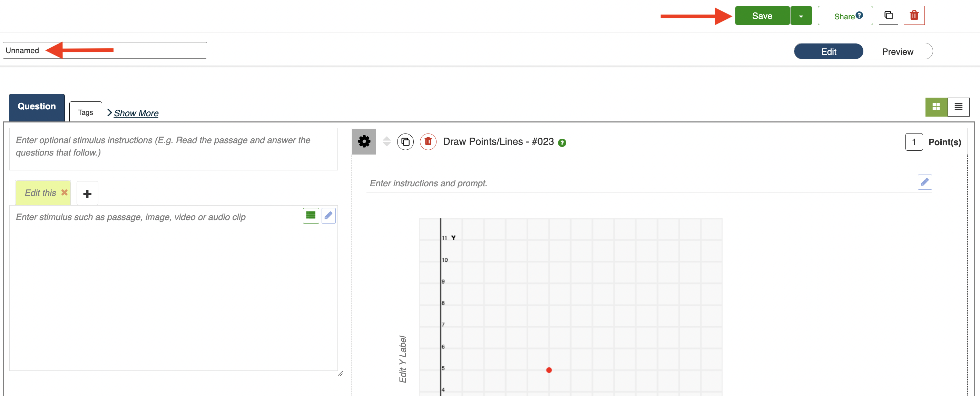
Task: Copy the item with top duplicate icon
Action: 888,16
